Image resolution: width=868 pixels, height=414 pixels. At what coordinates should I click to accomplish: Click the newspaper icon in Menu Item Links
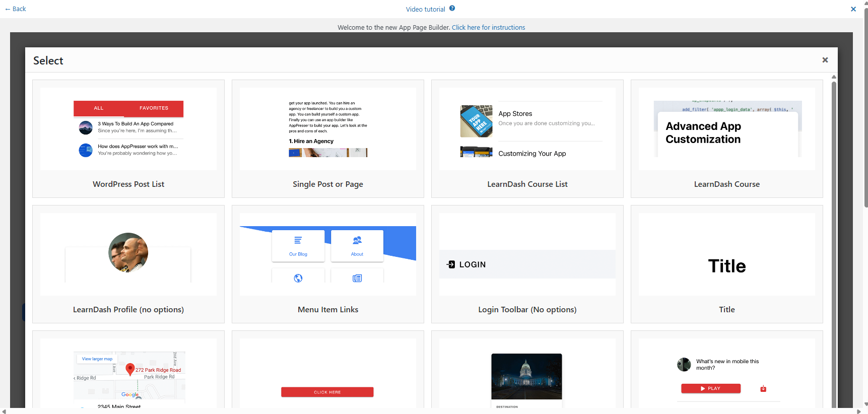[x=357, y=278]
